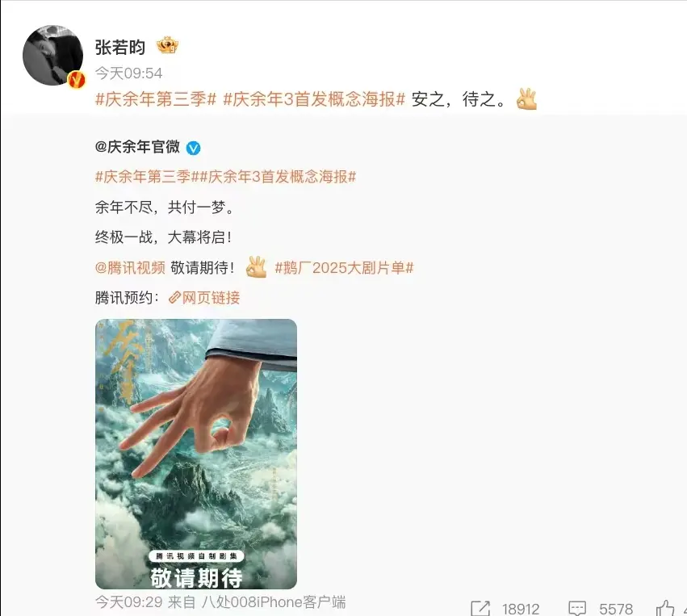Enlarge the 庆余年 concept poster thumbnail
Screen dimensions: 687x616
tap(196, 454)
